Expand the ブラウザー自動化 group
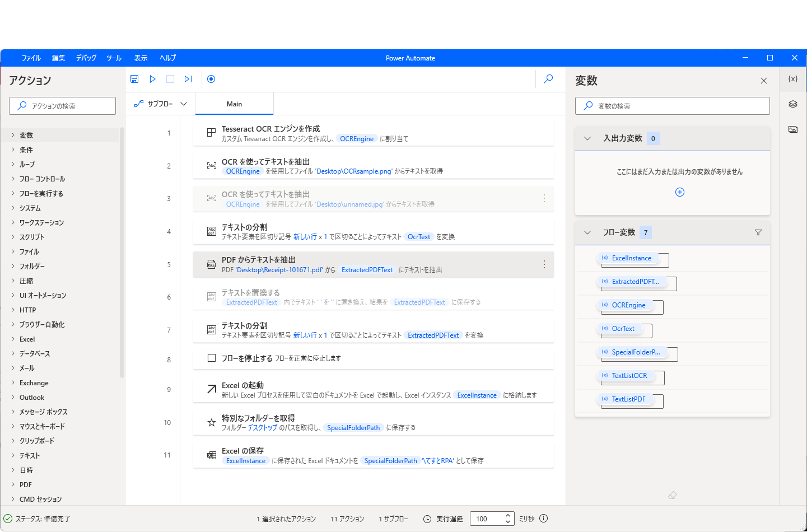 (x=13, y=324)
